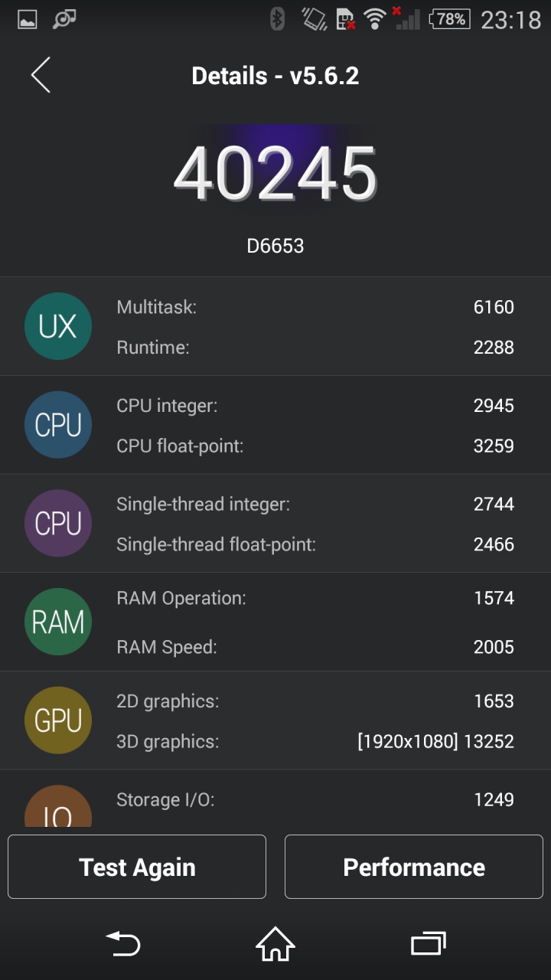Select the yellow GPU category icon

58,720
